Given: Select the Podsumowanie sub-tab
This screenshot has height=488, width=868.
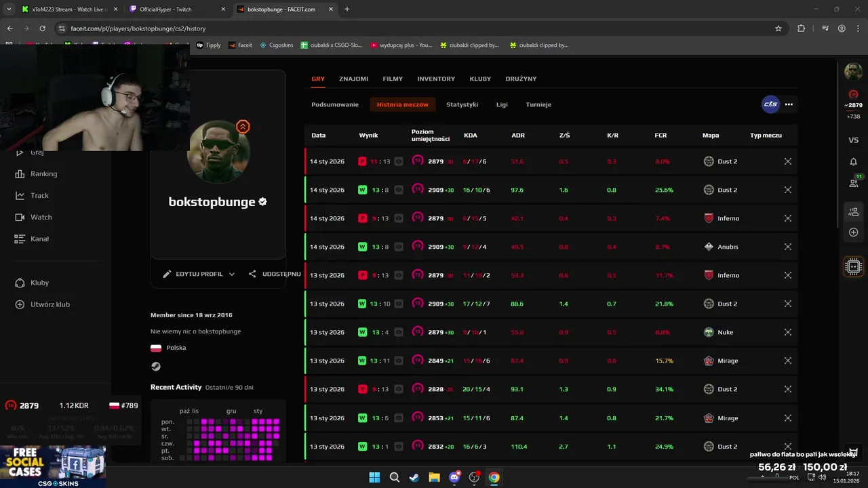Looking at the screenshot, I should [335, 104].
